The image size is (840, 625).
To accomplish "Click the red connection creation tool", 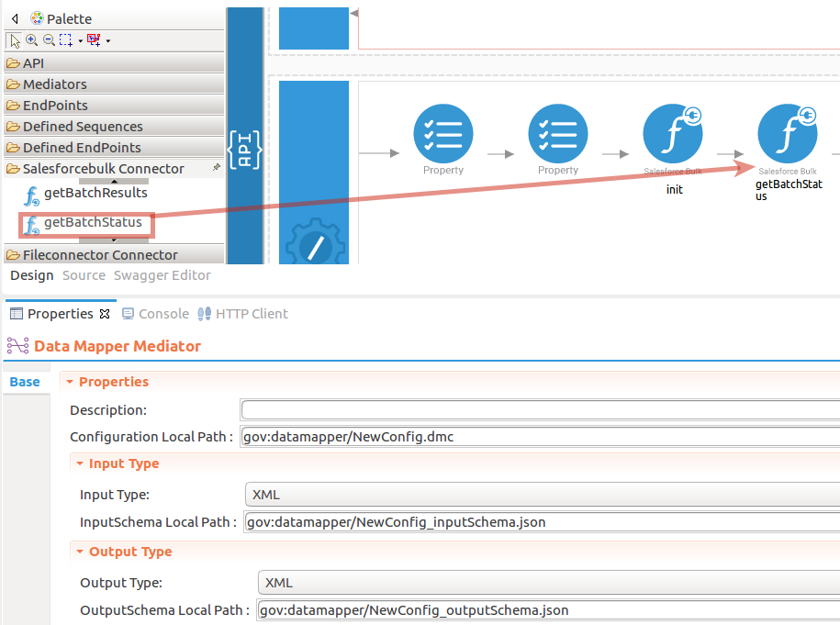I will [94, 40].
